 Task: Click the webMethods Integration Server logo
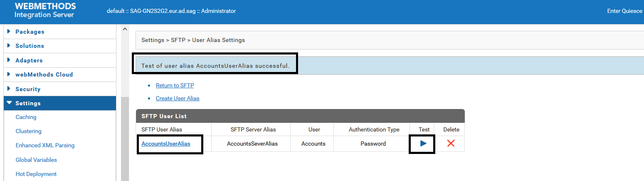click(45, 10)
